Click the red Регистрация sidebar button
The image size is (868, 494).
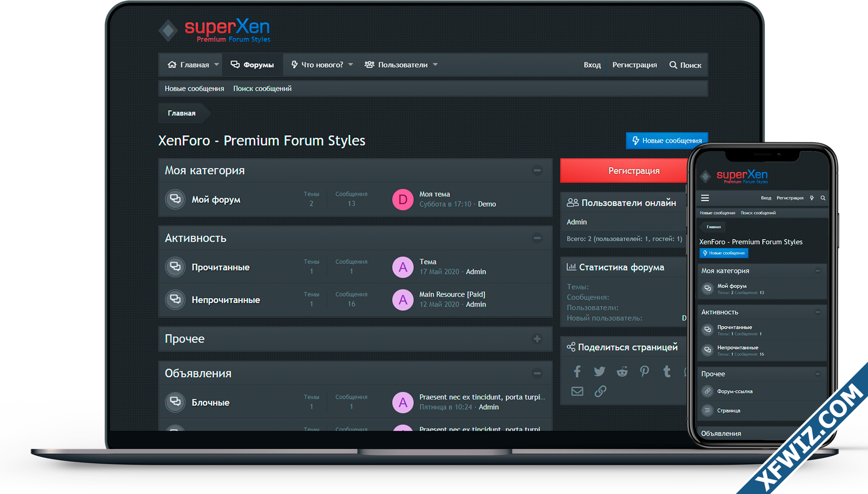[624, 171]
